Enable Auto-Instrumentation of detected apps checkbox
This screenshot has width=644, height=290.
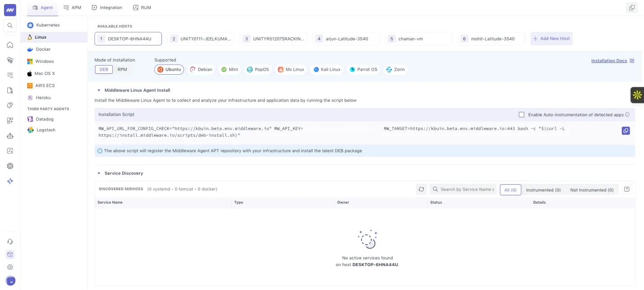[522, 115]
